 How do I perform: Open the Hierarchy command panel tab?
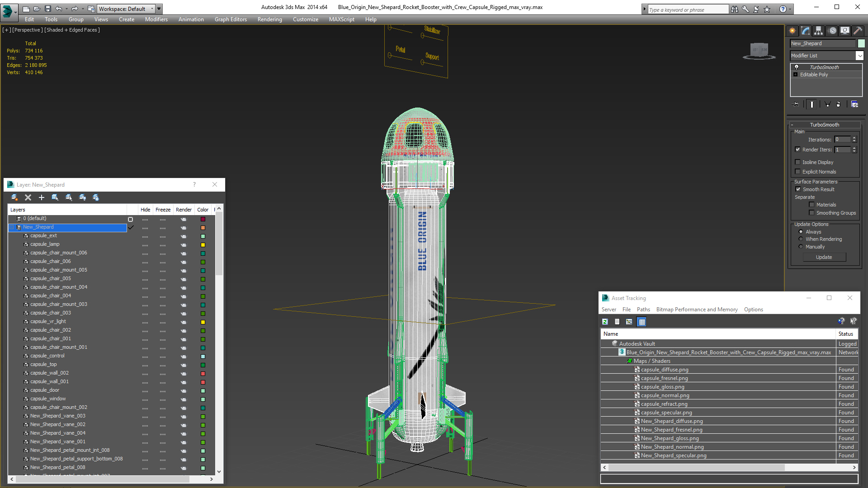[x=818, y=31]
